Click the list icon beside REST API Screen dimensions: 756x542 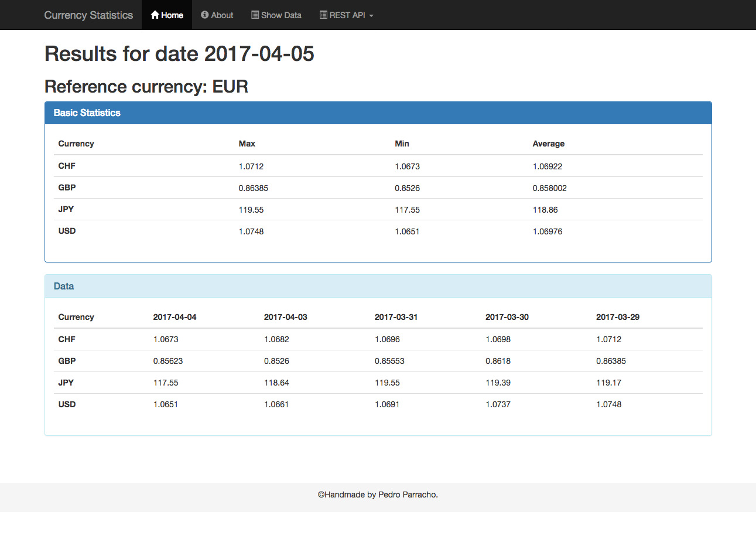323,15
